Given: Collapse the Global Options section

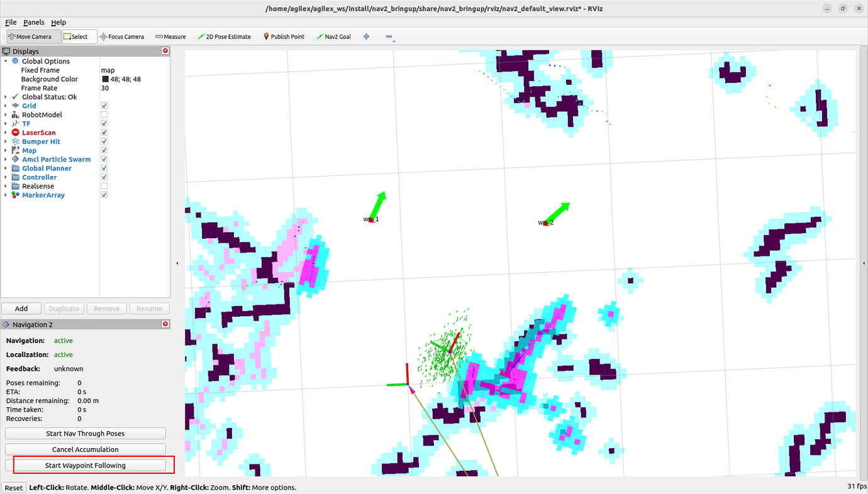Looking at the screenshot, I should pyautogui.click(x=6, y=61).
